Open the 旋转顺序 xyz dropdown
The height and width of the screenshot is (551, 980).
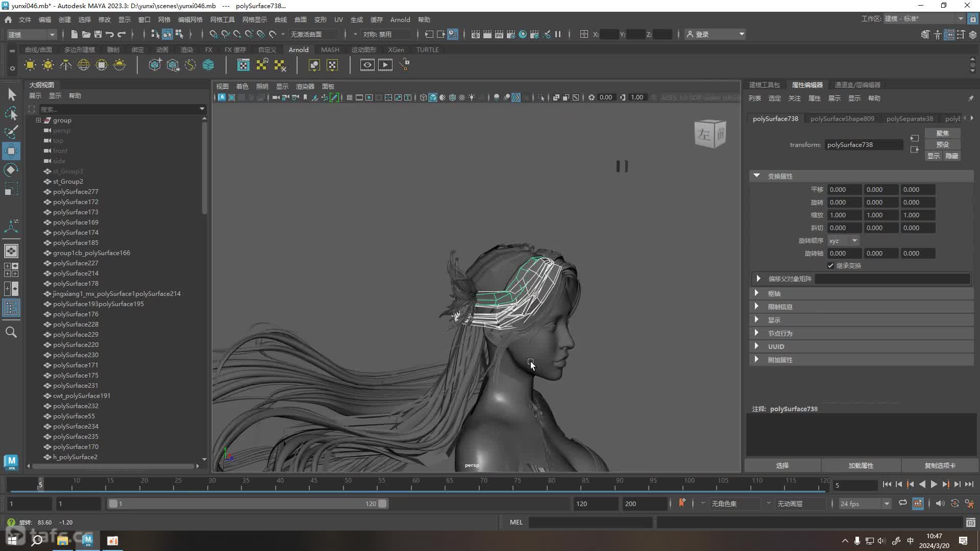[x=843, y=241]
